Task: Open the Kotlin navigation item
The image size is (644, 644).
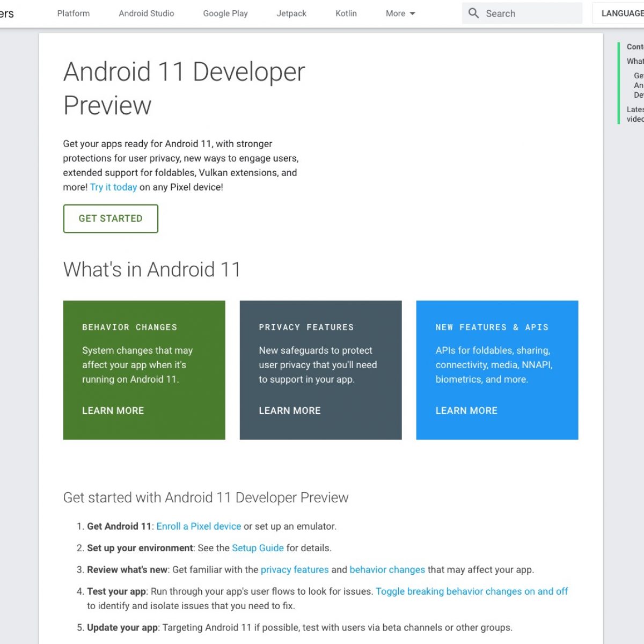Action: 346,13
